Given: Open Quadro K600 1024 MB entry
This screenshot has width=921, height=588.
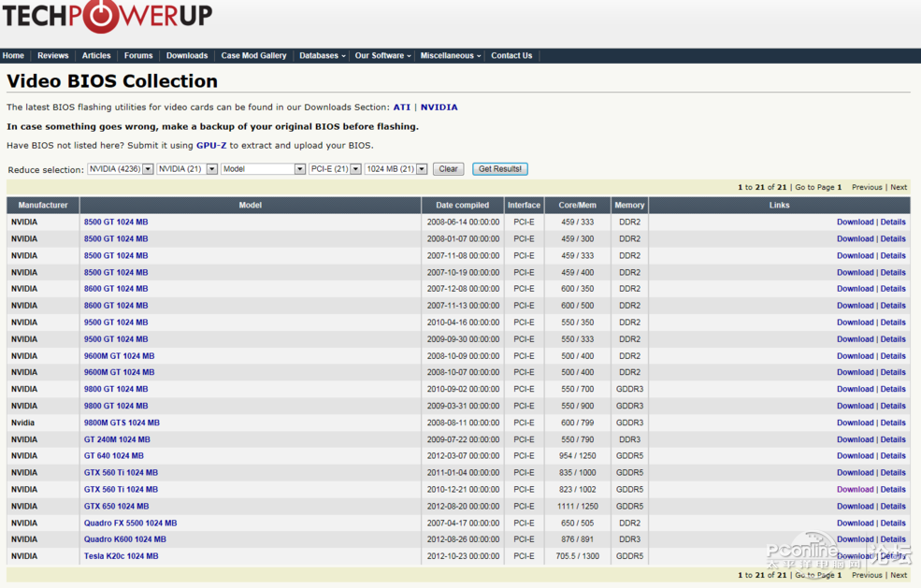Looking at the screenshot, I should pyautogui.click(x=125, y=539).
